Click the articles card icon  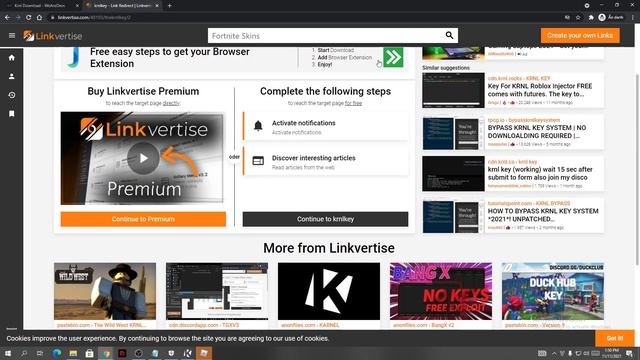[x=258, y=161]
